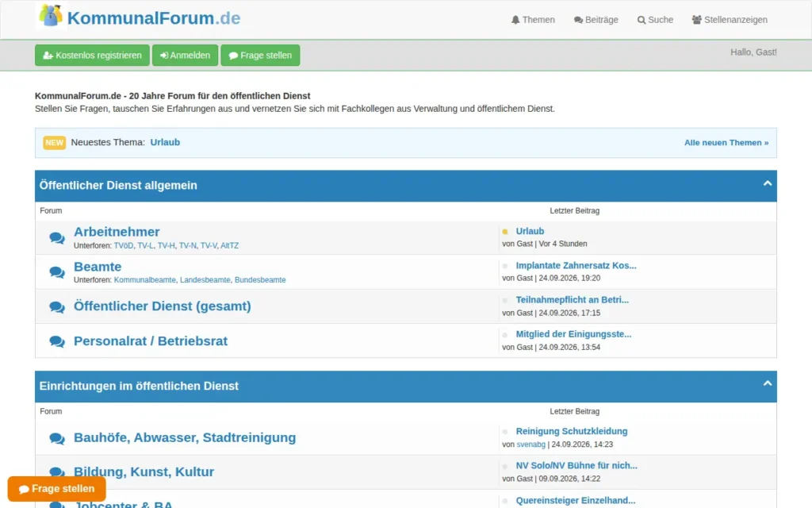Image resolution: width=812 pixels, height=508 pixels.
Task: Open the TV-H subforum link
Action: click(x=167, y=246)
